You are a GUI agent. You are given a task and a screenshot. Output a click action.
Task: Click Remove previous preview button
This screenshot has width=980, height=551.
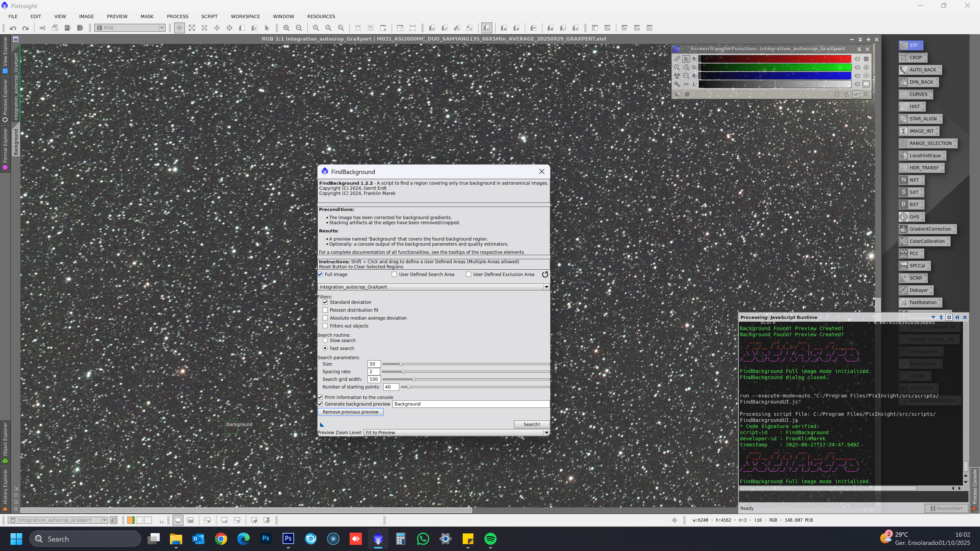[x=350, y=412]
